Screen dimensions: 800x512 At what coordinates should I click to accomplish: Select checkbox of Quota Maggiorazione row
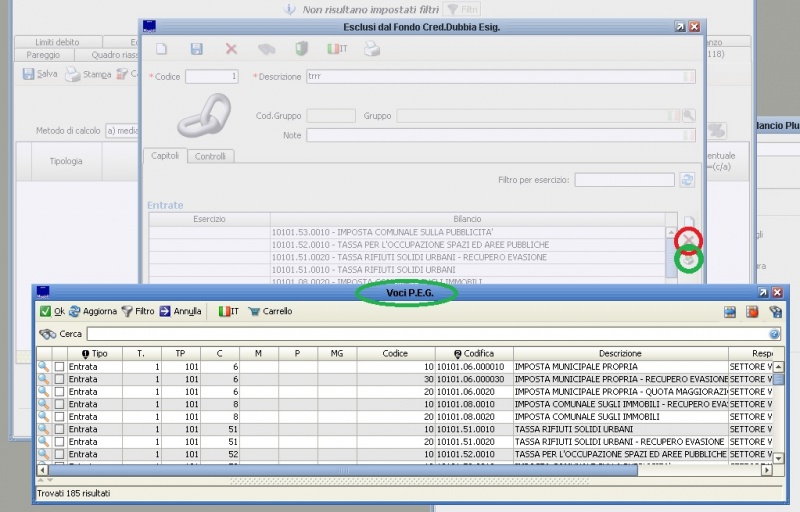59,391
